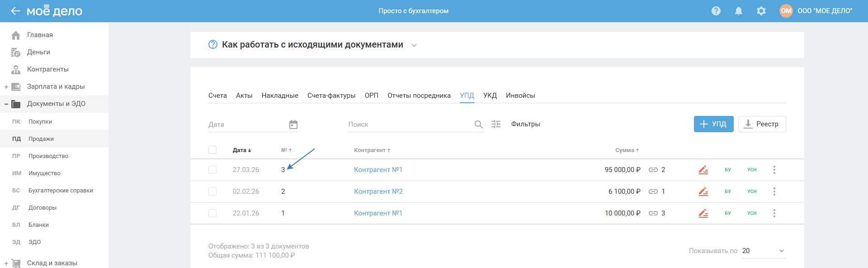868x268 pixels.
Task: Expand Склад и заказы with the plus sign
Action: tap(6, 263)
